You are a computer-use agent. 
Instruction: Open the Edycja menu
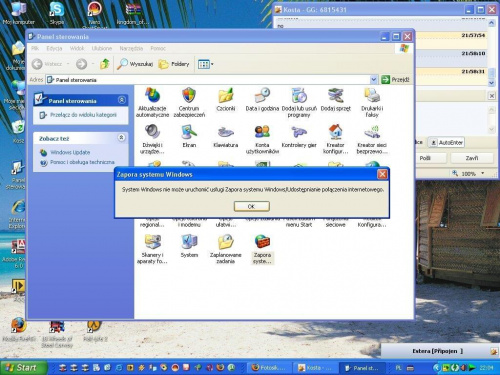click(x=54, y=48)
